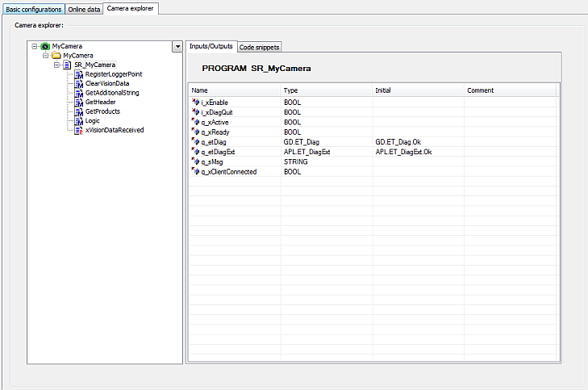Open the Code snippets tab
Image resolution: width=588 pixels, height=390 pixels.
point(260,48)
